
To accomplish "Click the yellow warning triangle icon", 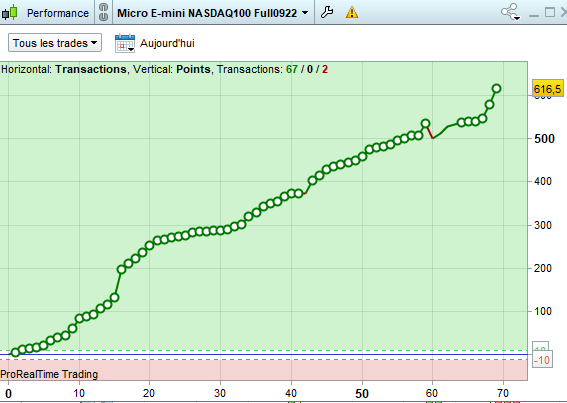I will (x=351, y=13).
